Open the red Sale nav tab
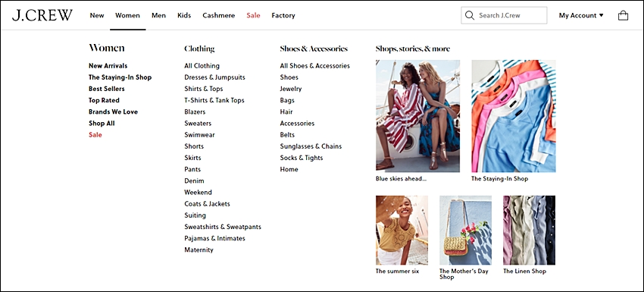Image resolution: width=644 pixels, height=292 pixels. click(253, 16)
